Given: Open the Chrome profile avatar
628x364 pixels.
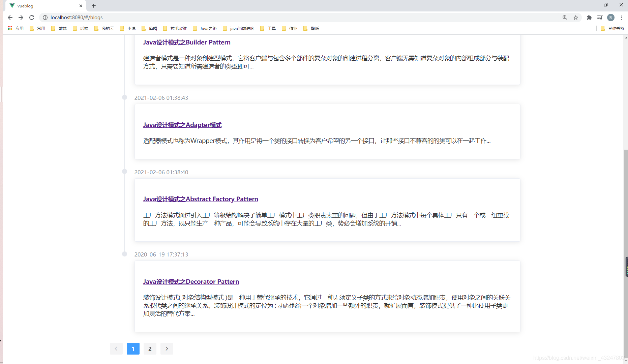Looking at the screenshot, I should click(x=611, y=18).
